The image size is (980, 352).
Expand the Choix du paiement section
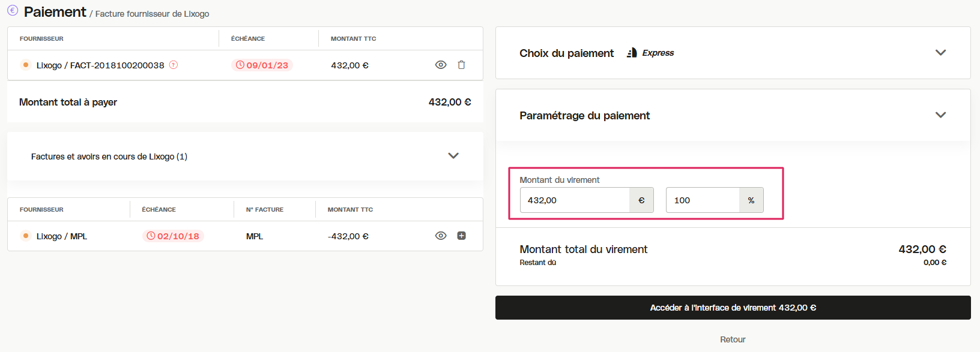940,53
